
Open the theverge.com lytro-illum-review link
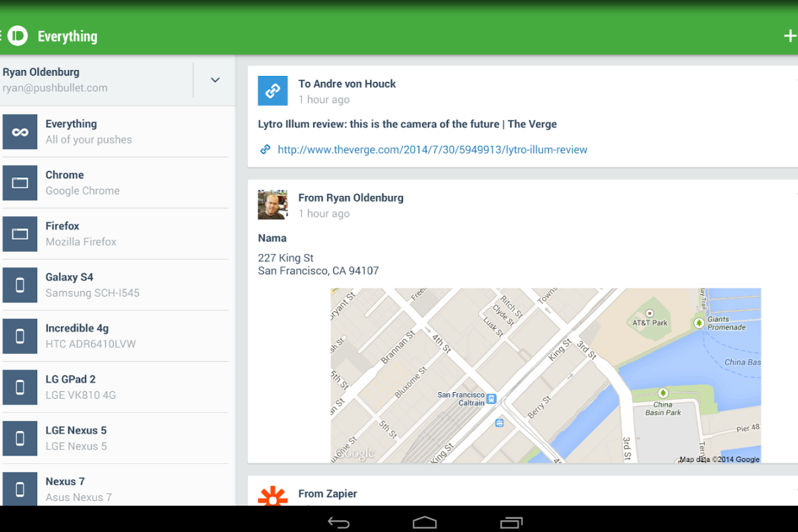[x=432, y=149]
